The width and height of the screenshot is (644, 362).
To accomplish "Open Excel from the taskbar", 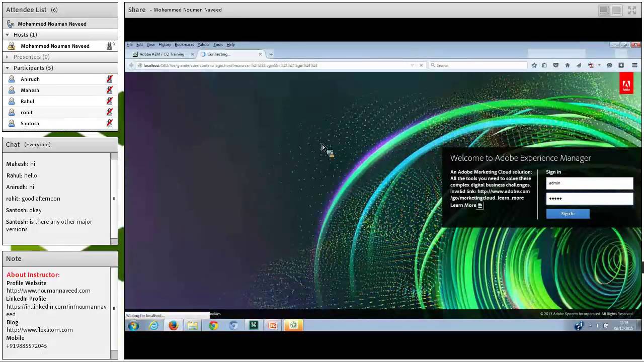I will coord(254,325).
